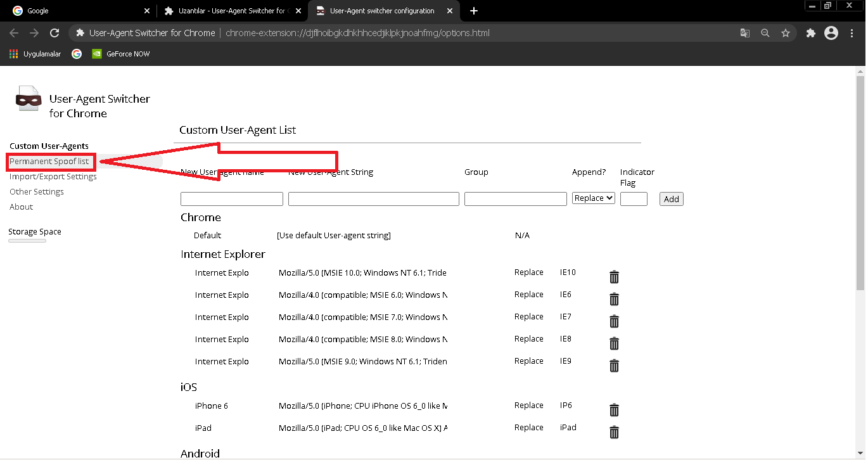Open Other Settings section

pos(37,192)
